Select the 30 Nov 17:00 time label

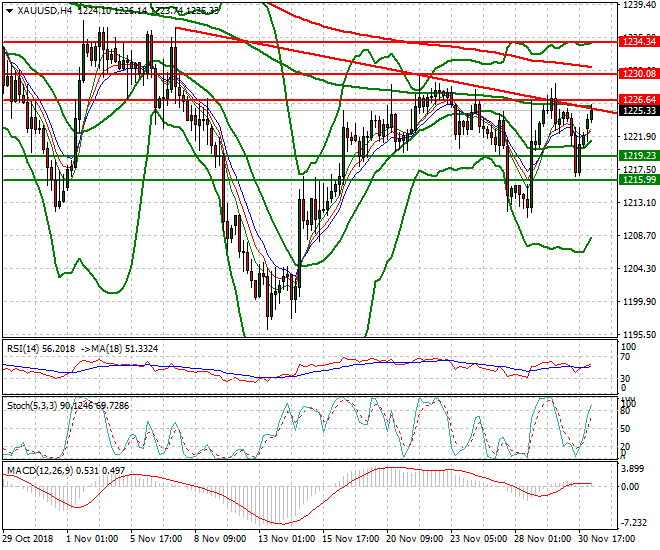pyautogui.click(x=607, y=539)
